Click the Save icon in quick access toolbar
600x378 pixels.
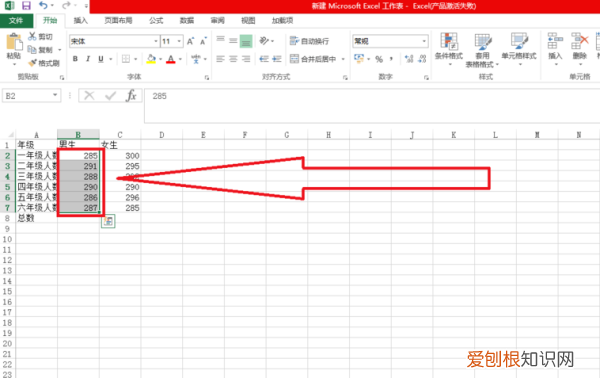click(x=26, y=5)
